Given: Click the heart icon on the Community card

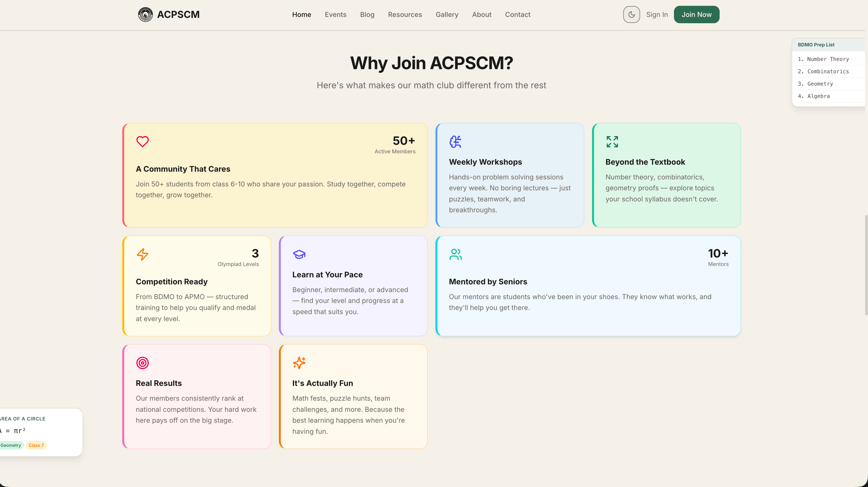Looking at the screenshot, I should [142, 142].
